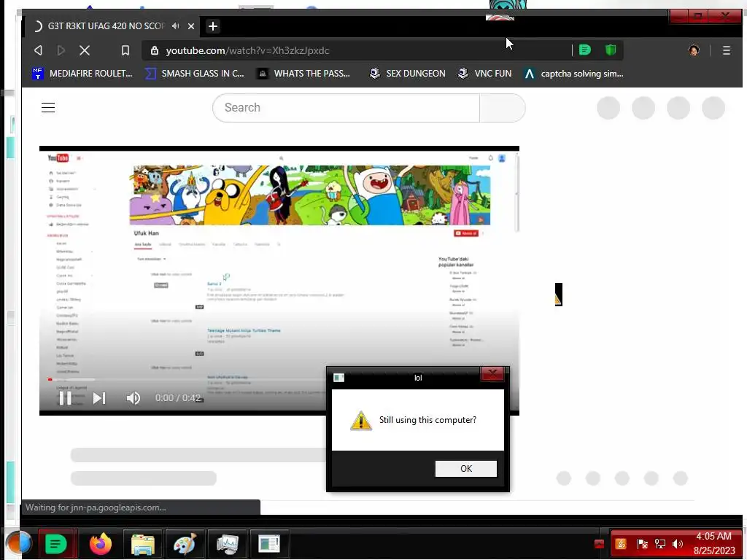Open the MEDIAFIRE ROULET... bookmark
The image size is (747, 560).
[x=82, y=74]
